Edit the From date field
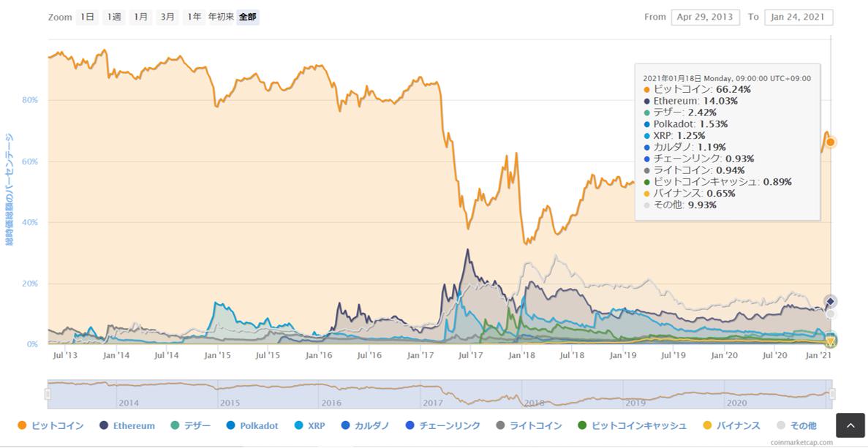The width and height of the screenshot is (868, 448). 705,17
